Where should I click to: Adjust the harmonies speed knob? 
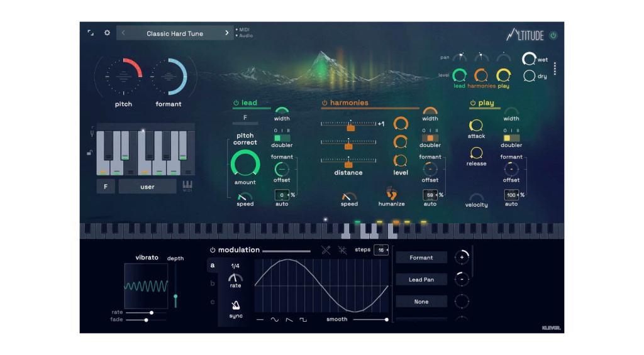(349, 197)
